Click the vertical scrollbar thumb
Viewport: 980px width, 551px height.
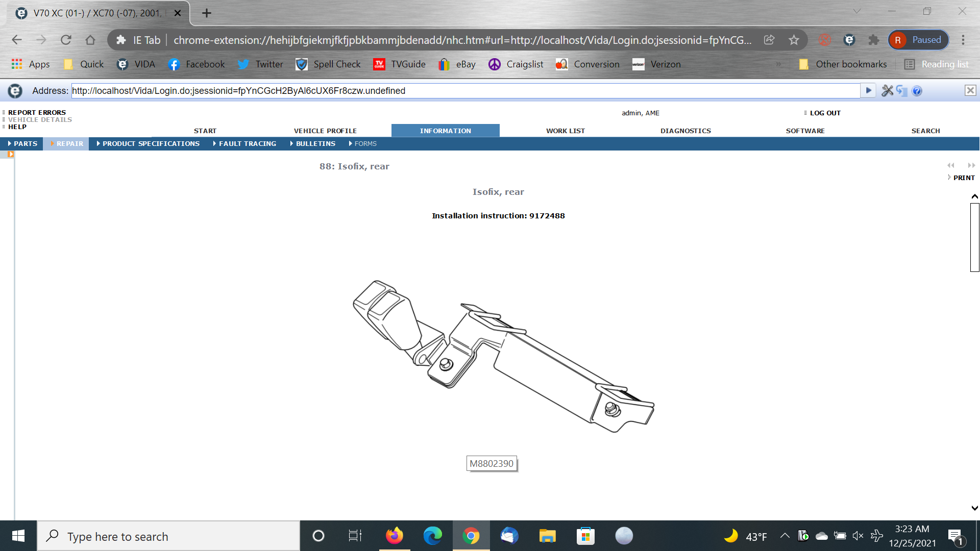(x=974, y=237)
